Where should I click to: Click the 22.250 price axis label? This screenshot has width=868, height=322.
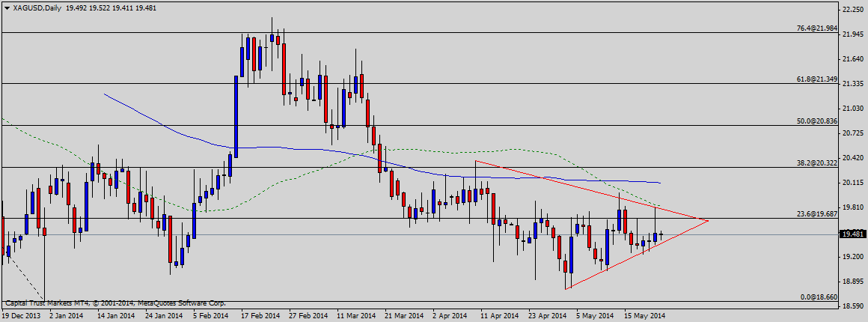(852, 10)
